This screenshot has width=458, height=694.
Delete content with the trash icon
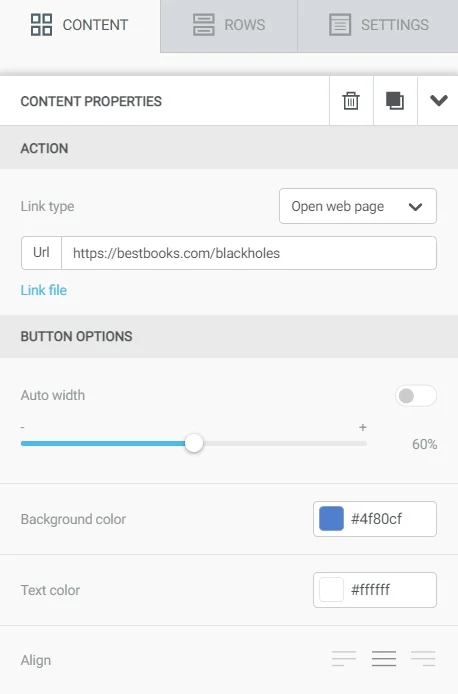click(x=351, y=101)
